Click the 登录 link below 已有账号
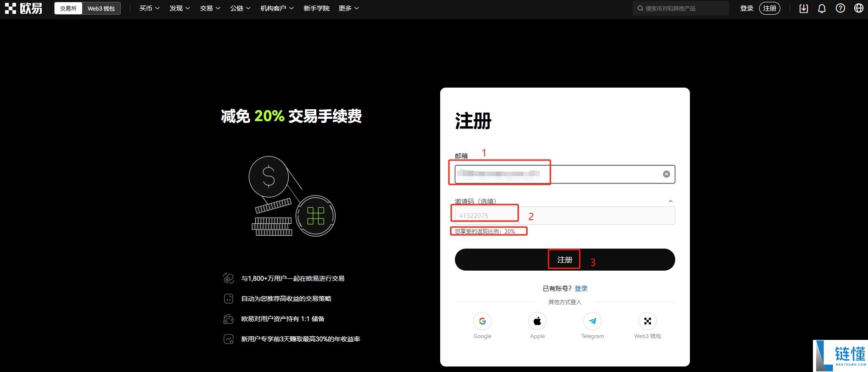Image resolution: width=868 pixels, height=372 pixels. coord(581,289)
